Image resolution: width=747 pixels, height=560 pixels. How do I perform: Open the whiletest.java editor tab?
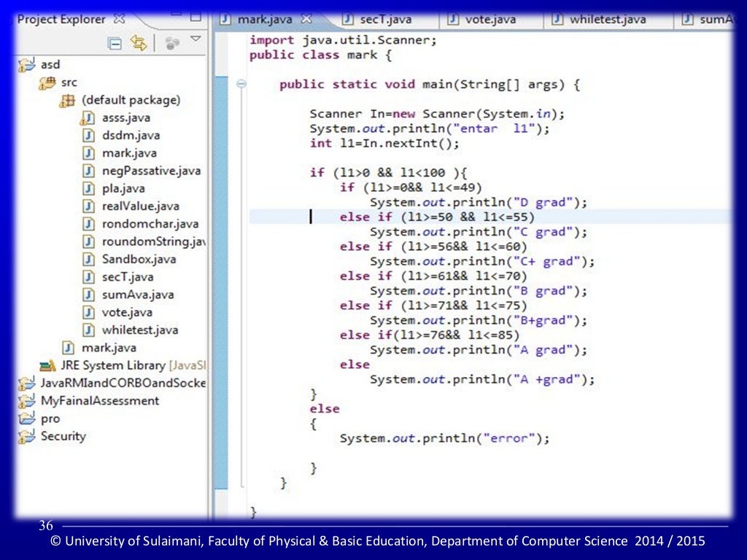[597, 20]
